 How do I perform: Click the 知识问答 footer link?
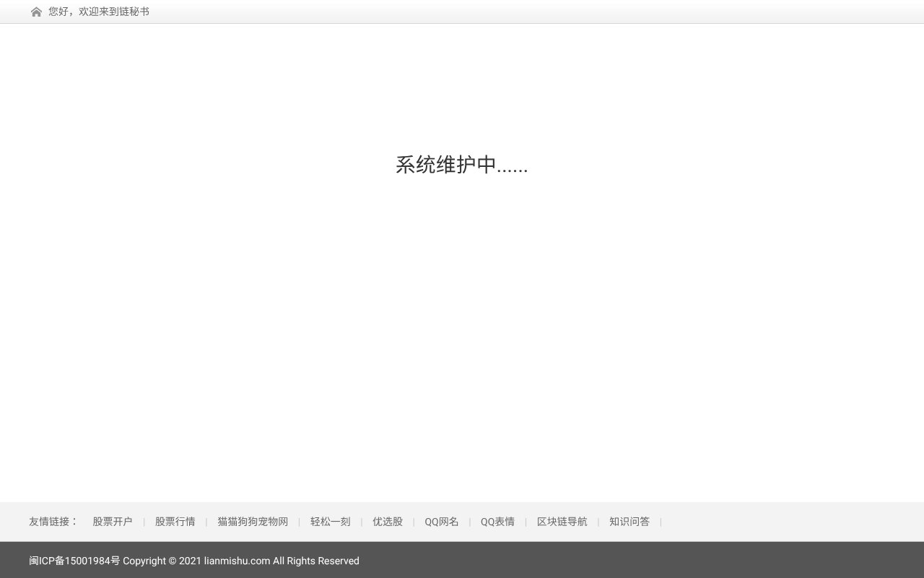tap(629, 522)
